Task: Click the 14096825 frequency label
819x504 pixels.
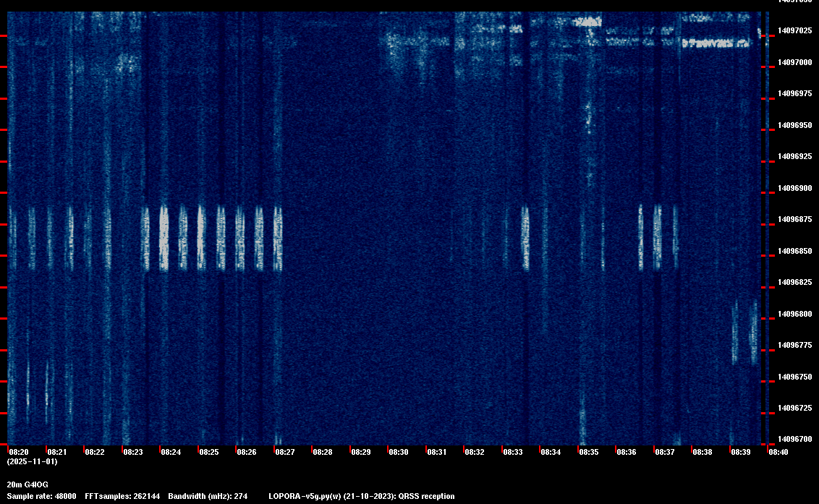Action: coord(795,283)
